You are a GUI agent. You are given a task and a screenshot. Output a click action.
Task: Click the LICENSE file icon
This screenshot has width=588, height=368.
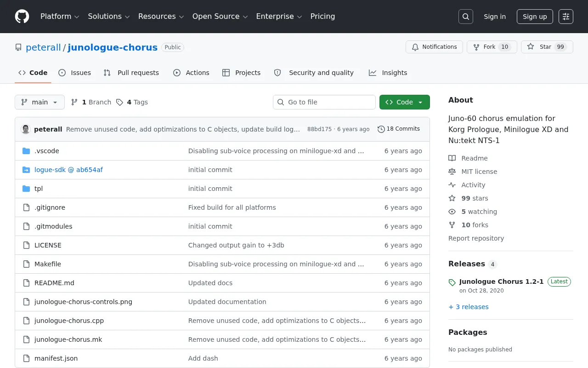26,245
